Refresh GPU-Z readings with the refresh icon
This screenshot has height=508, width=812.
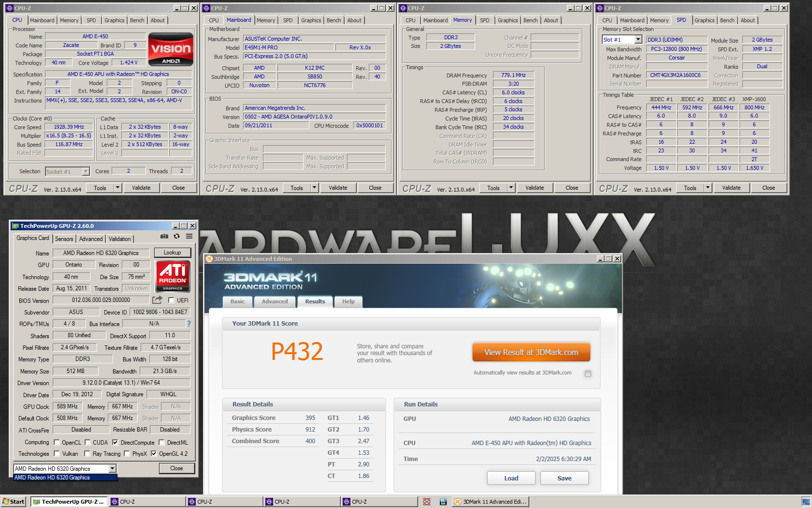click(177, 236)
